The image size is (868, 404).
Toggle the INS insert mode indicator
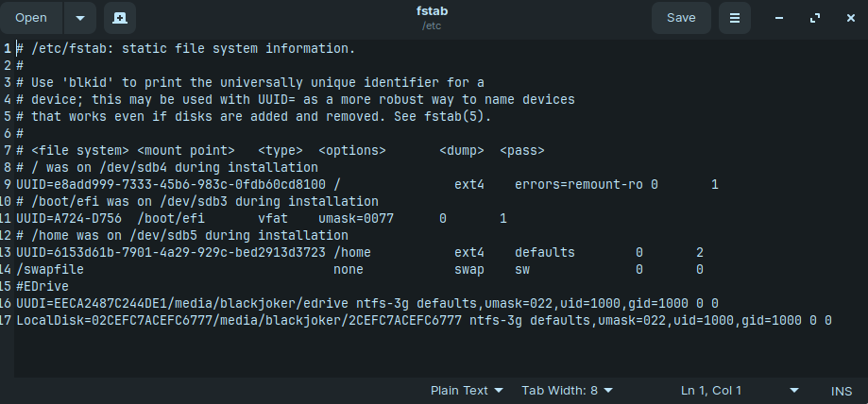click(841, 391)
